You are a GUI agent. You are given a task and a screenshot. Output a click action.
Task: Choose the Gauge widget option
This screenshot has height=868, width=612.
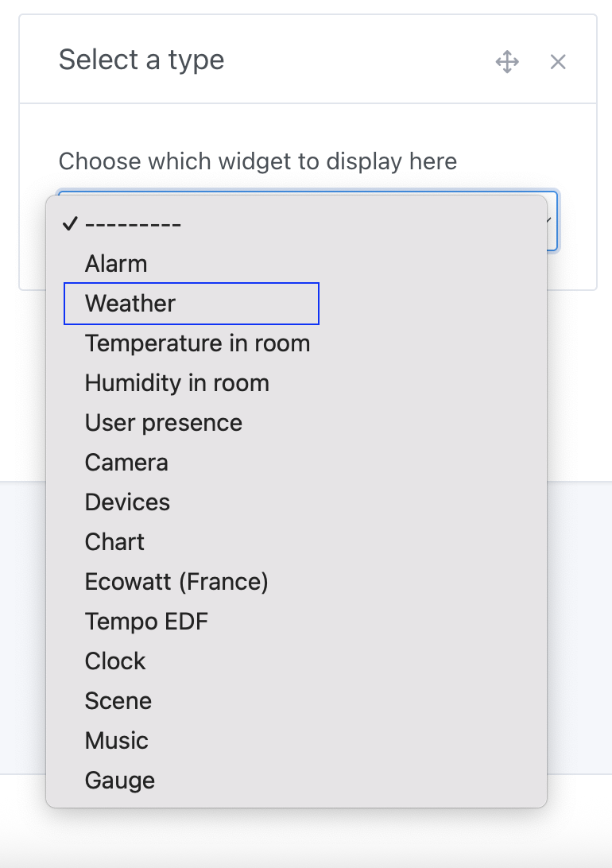click(119, 780)
